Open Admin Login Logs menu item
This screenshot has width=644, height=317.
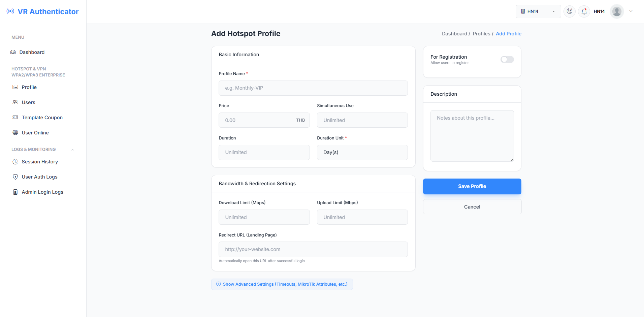42,192
